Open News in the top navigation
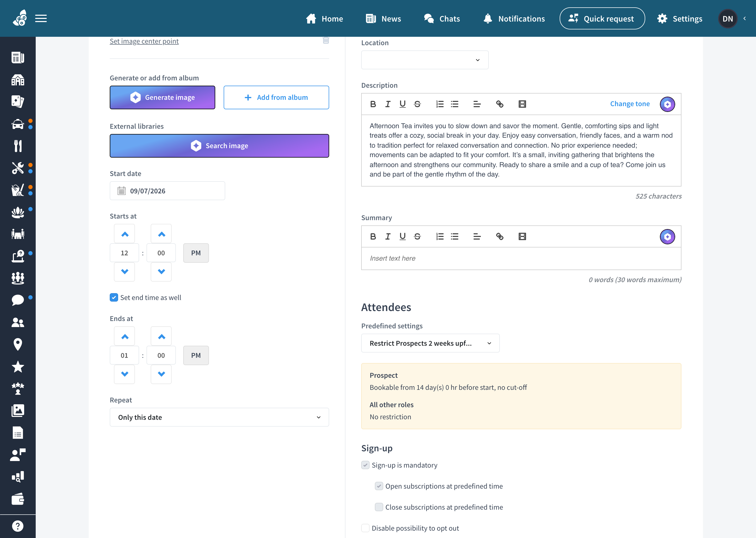The width and height of the screenshot is (756, 538). (383, 19)
